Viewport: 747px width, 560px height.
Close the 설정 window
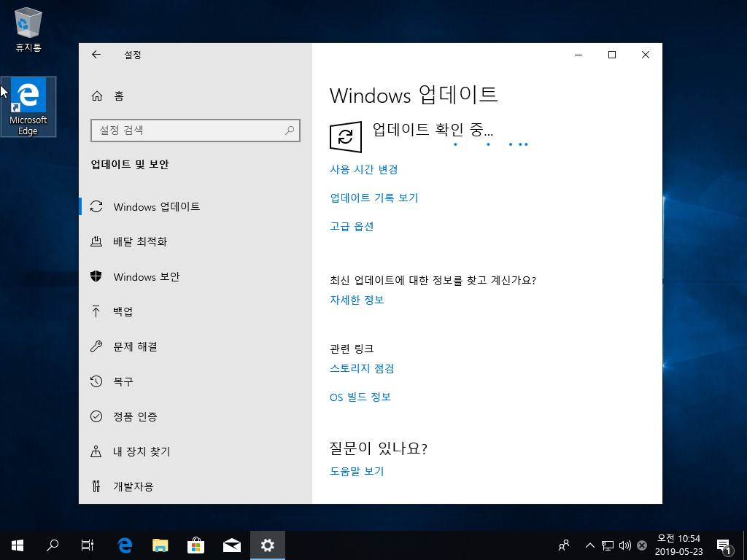click(x=646, y=55)
